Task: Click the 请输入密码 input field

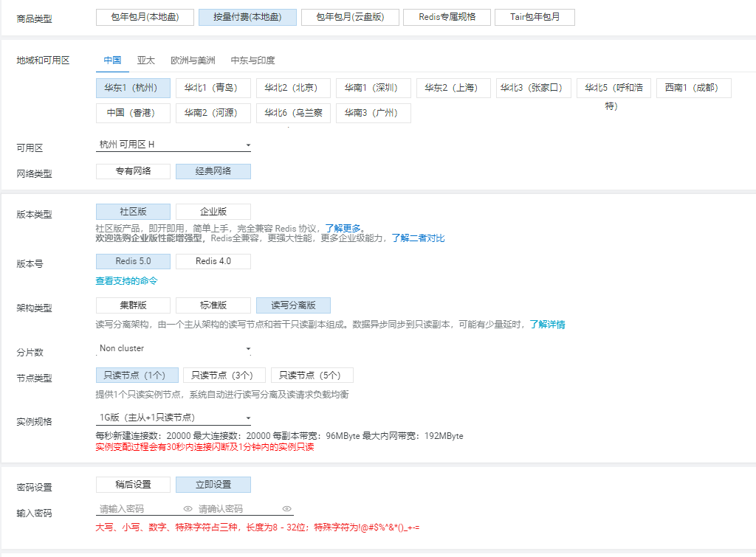Action: 139,509
